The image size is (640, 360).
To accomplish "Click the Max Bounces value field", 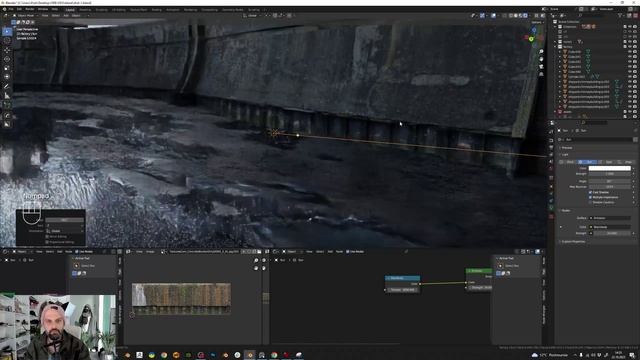I will pyautogui.click(x=609, y=187).
